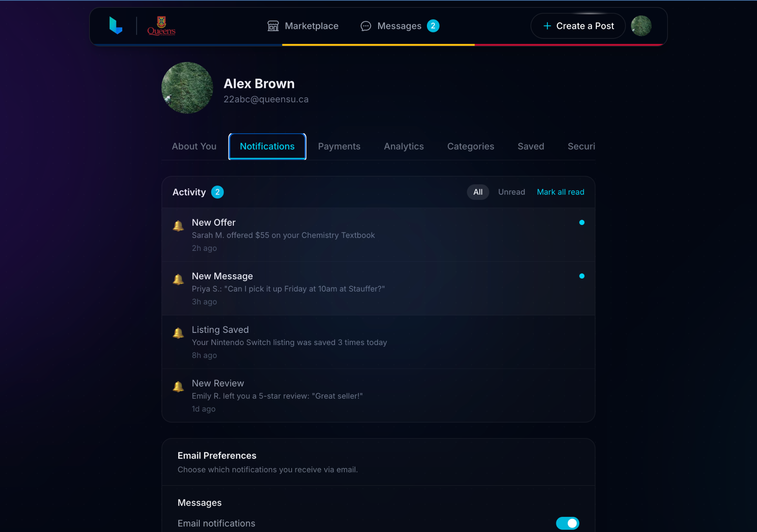Go to the Categories tab
The height and width of the screenshot is (532, 757).
tap(471, 146)
